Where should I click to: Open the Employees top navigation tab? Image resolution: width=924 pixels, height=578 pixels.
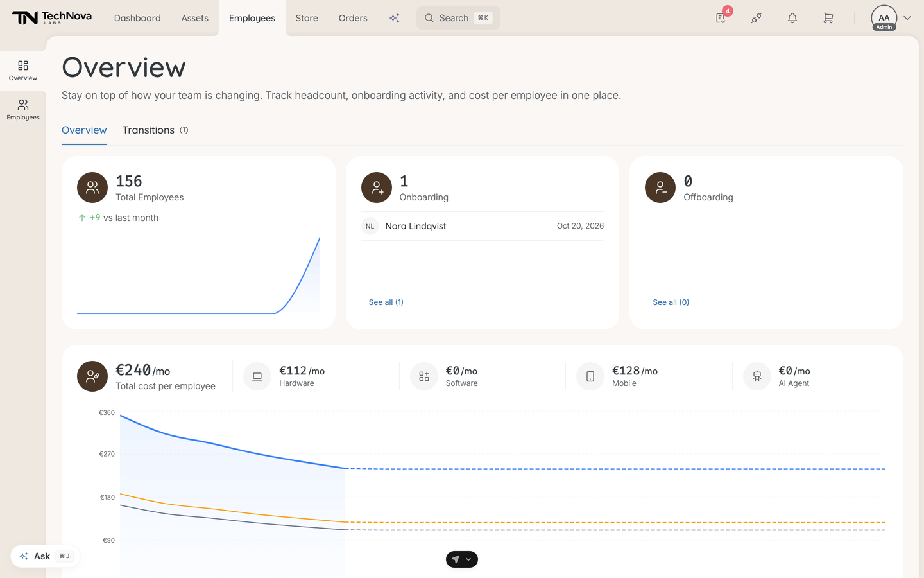[x=252, y=18]
